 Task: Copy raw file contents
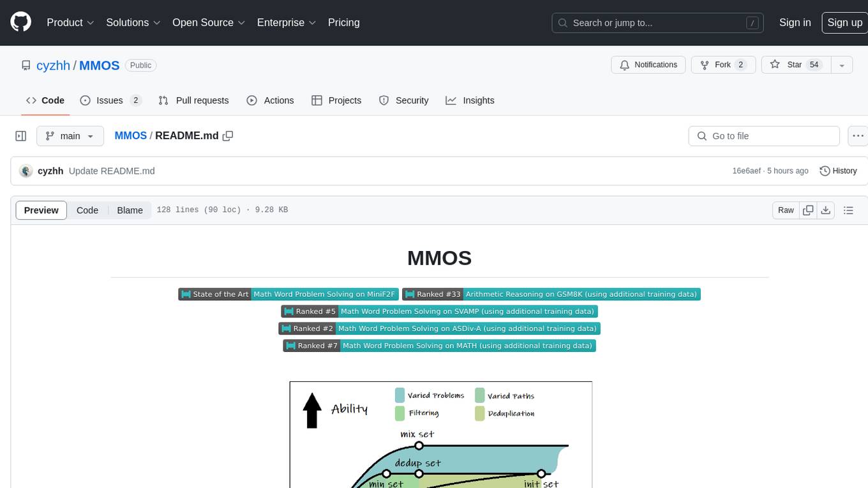point(808,210)
